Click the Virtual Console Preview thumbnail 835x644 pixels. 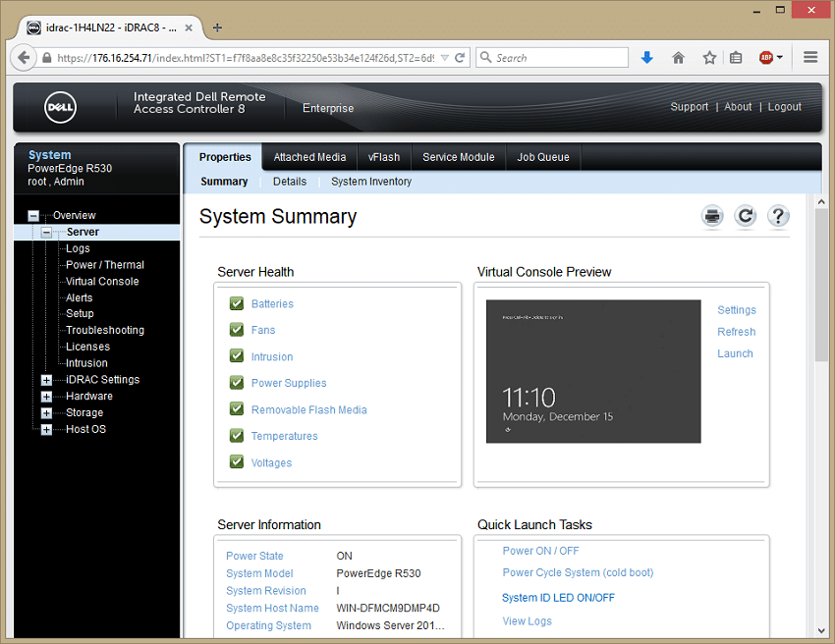pyautogui.click(x=593, y=371)
